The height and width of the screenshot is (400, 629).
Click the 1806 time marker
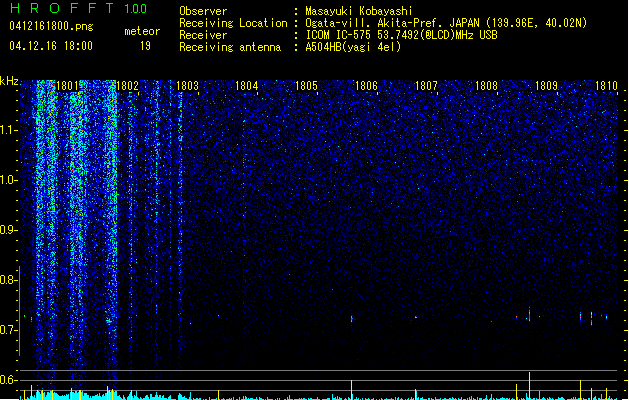coord(367,86)
